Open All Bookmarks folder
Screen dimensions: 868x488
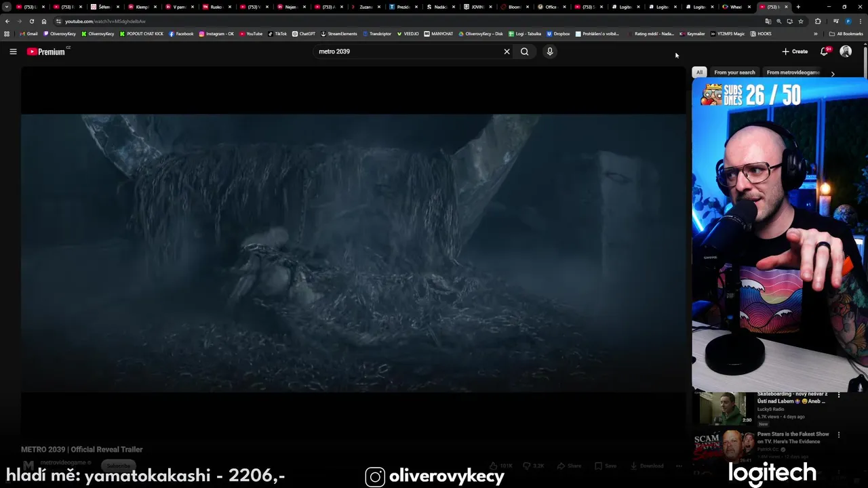846,33
